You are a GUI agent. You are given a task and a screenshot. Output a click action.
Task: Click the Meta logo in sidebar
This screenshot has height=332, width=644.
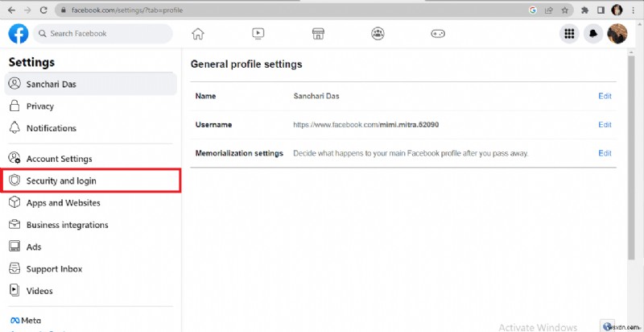[26, 321]
